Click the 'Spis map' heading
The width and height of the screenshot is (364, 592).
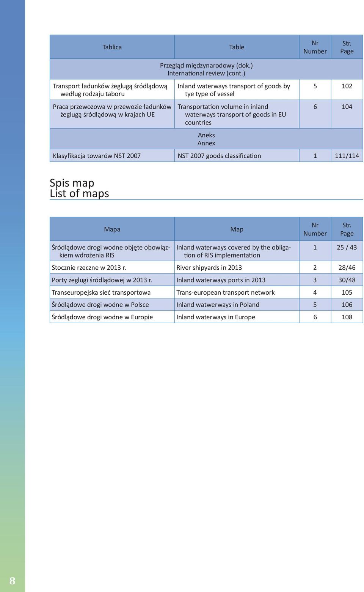(x=72, y=183)
